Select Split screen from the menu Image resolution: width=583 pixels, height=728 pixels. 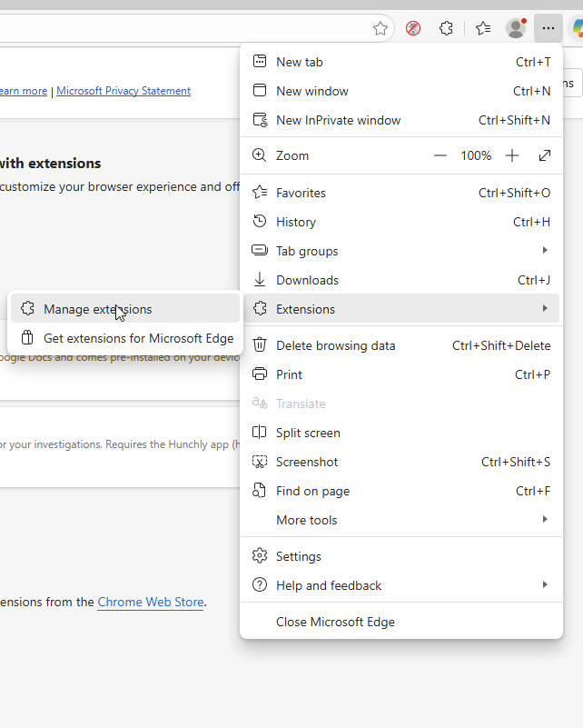pos(308,433)
